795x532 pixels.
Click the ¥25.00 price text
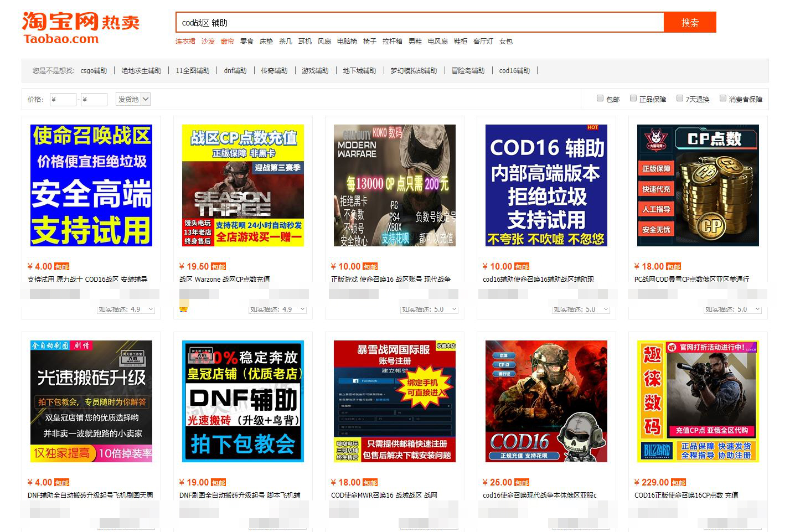click(497, 483)
